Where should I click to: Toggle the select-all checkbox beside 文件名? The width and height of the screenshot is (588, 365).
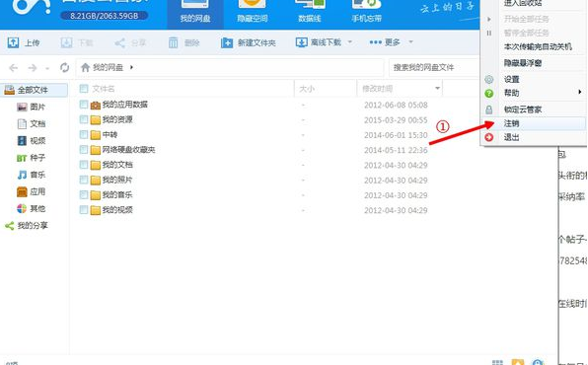click(x=84, y=89)
